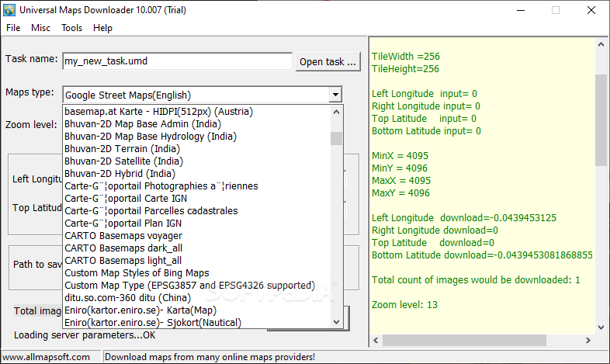Click Left Longitude download log line
The width and height of the screenshot is (610, 364).
(464, 218)
